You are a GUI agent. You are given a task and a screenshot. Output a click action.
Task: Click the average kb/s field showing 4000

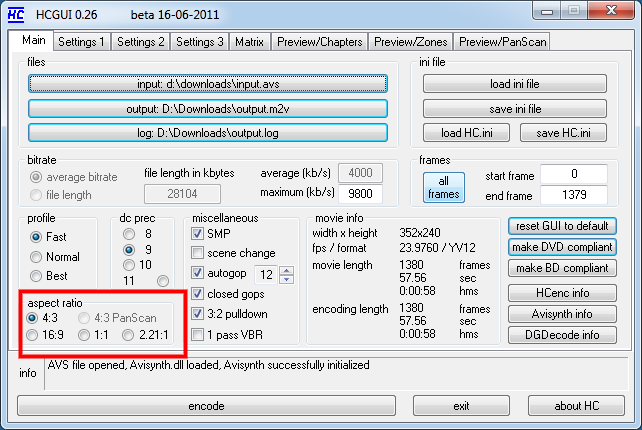pyautogui.click(x=360, y=173)
